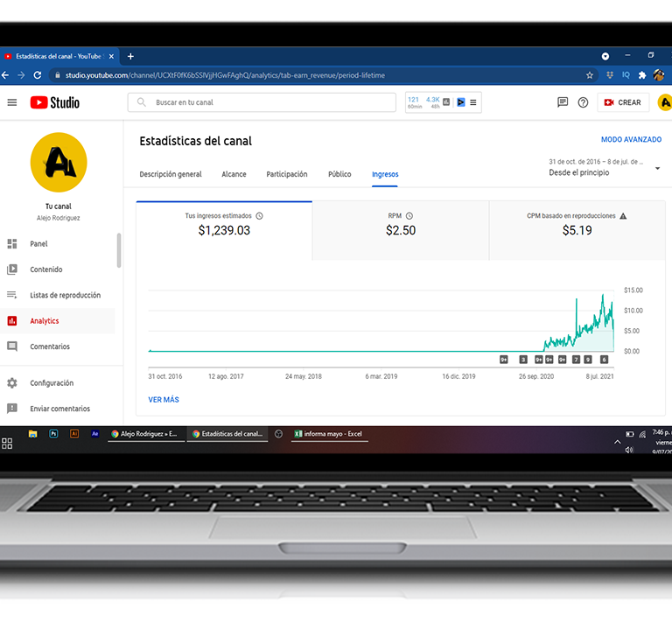Show hidden tray icons chevron
The height and width of the screenshot is (630, 672).
pos(617,442)
